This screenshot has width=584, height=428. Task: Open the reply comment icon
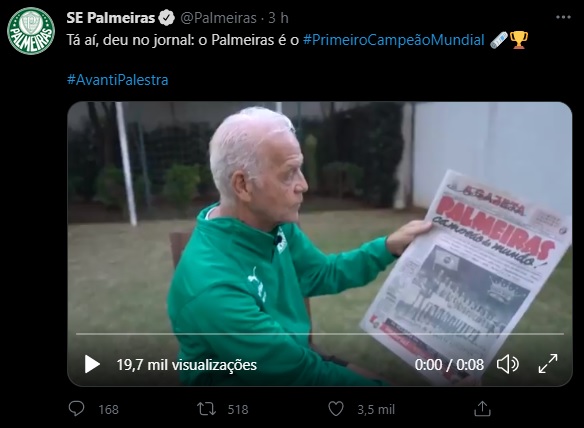[x=77, y=409]
